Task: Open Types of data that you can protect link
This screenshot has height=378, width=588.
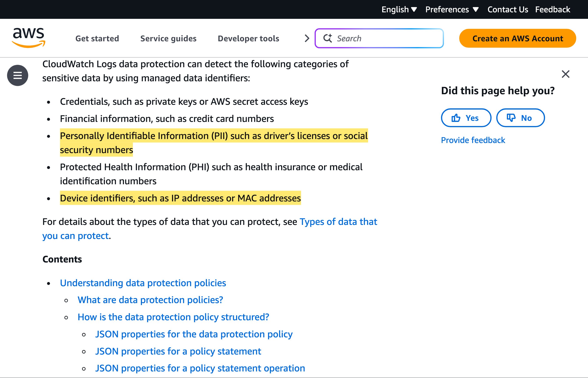Action: pos(338,222)
